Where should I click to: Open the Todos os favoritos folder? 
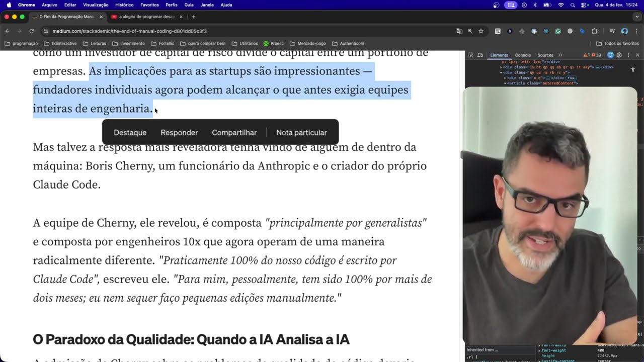coord(617,44)
